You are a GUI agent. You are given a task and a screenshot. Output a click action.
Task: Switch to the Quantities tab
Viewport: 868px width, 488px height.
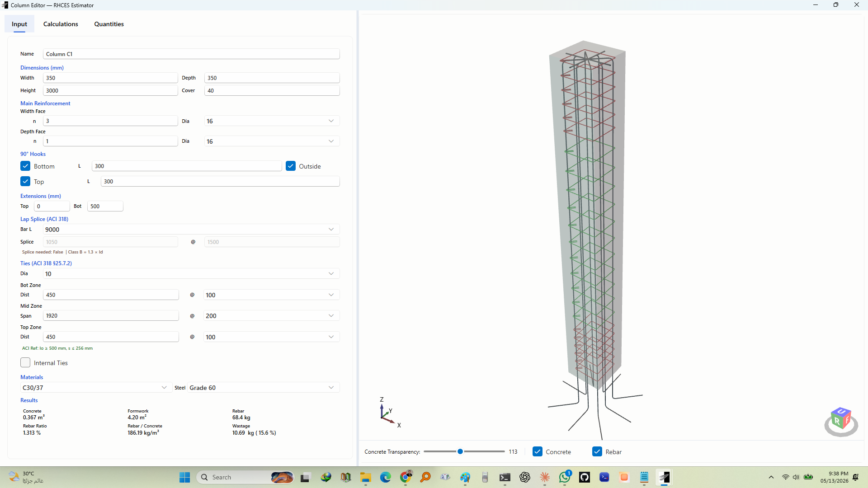(109, 24)
